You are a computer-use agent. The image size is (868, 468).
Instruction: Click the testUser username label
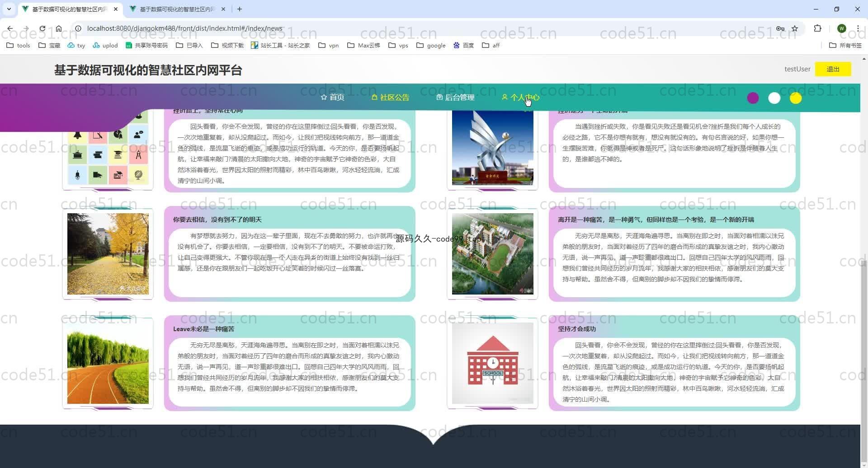[797, 69]
